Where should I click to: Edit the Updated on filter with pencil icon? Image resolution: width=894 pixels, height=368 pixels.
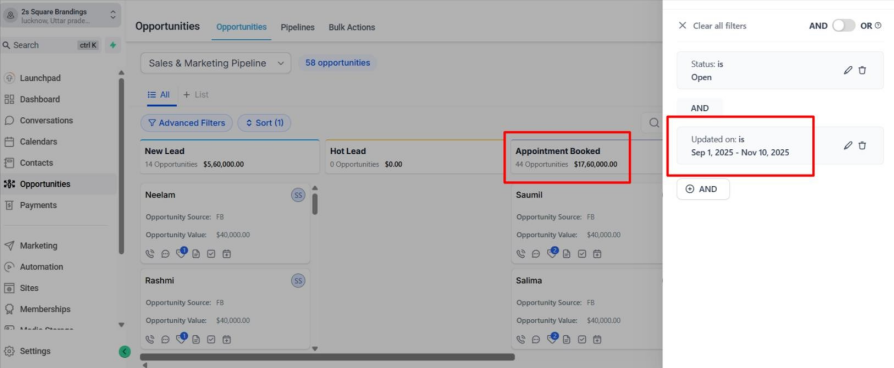coord(848,145)
